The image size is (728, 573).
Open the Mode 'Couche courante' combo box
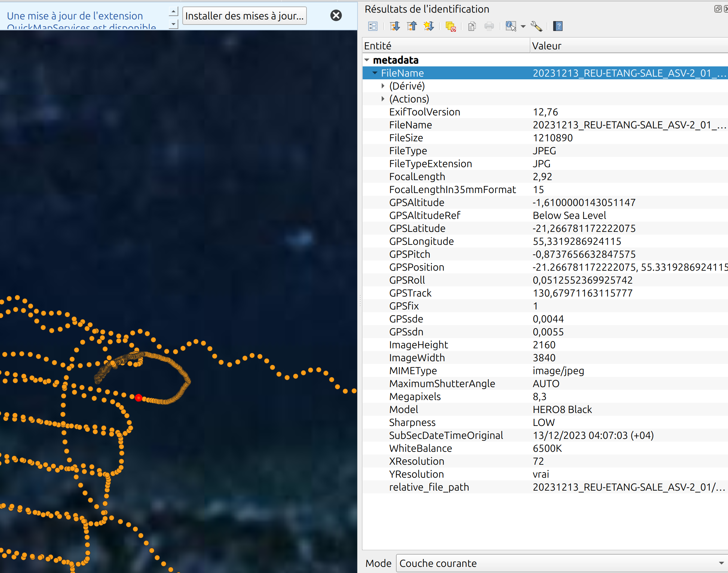coord(561,563)
